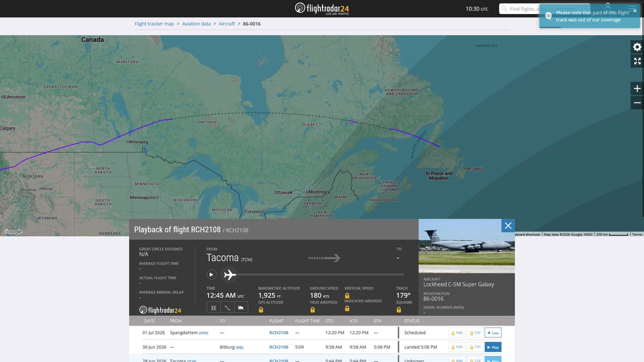Click the Winnipeg city label on map
644x362 pixels.
pos(137,142)
